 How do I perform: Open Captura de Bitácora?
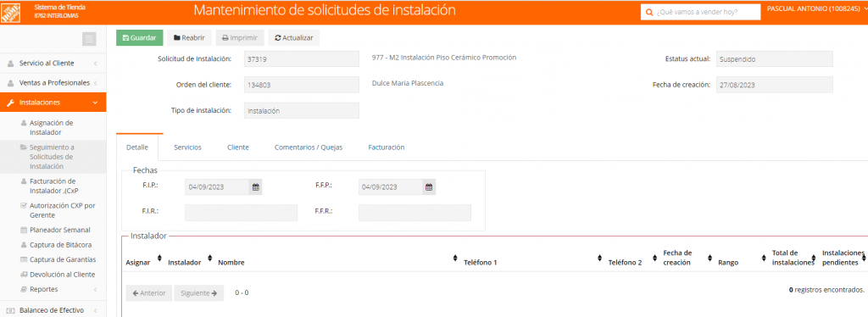tap(56, 244)
